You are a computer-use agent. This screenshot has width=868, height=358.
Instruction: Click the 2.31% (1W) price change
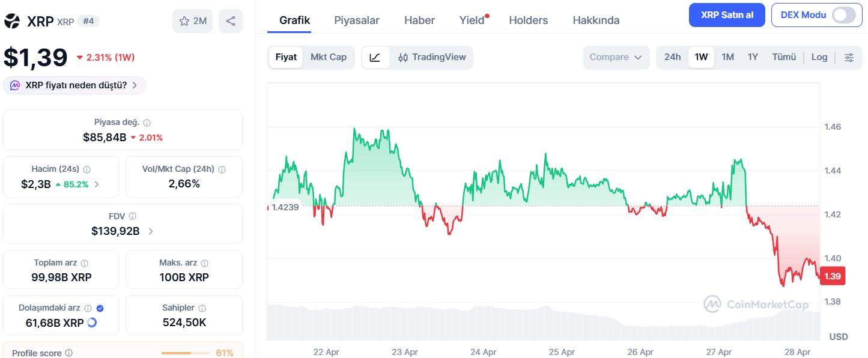pyautogui.click(x=106, y=58)
